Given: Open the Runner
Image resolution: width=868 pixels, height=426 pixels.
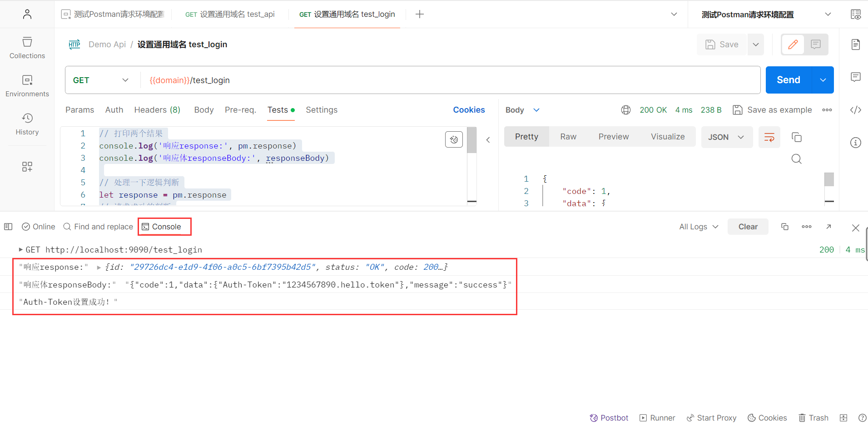Looking at the screenshot, I should [657, 418].
